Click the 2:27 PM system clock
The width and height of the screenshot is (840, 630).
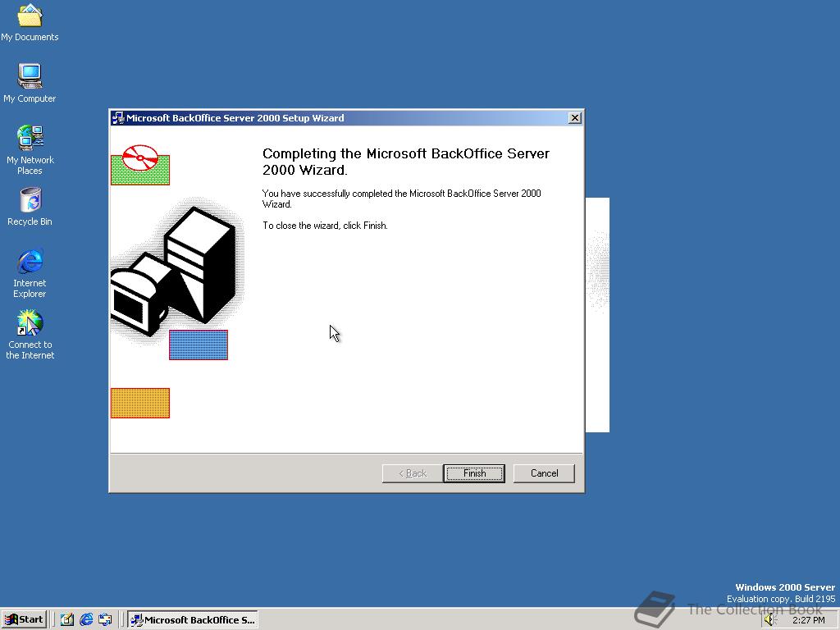(808, 620)
